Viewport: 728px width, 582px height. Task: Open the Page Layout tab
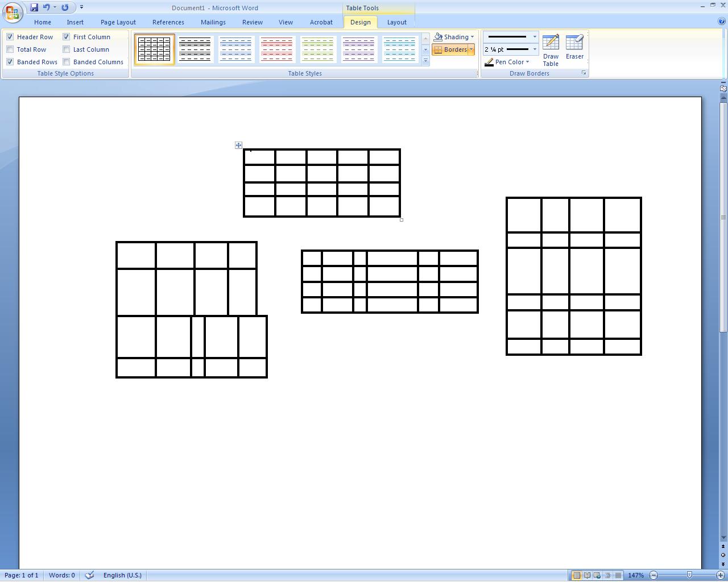[x=118, y=22]
